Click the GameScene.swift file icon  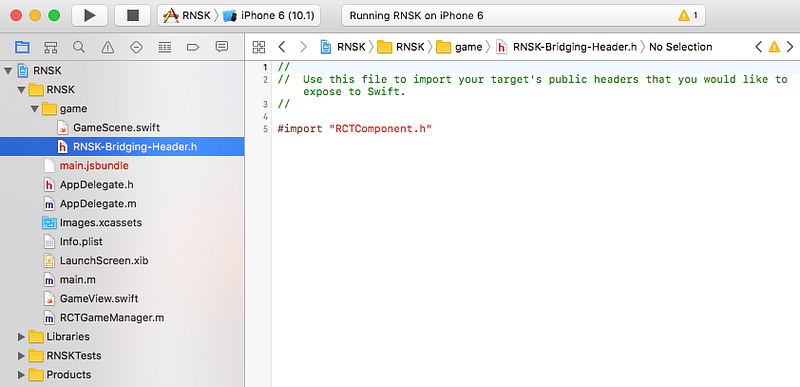pos(63,128)
